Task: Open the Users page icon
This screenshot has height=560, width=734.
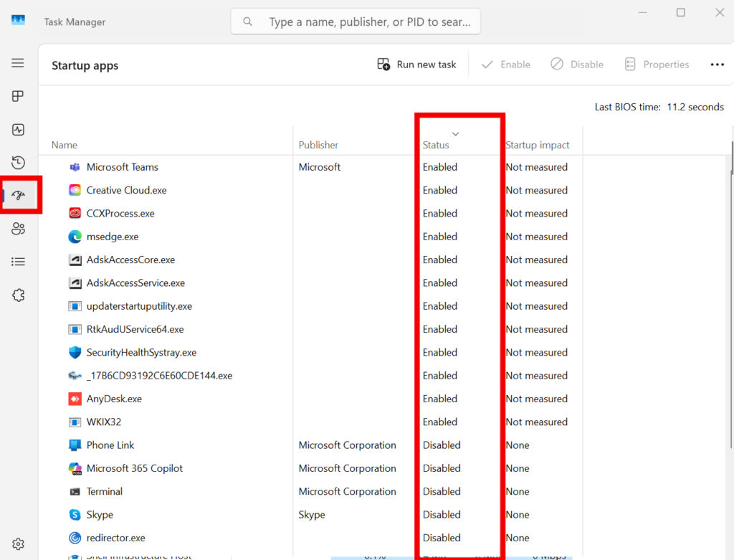Action: click(18, 229)
